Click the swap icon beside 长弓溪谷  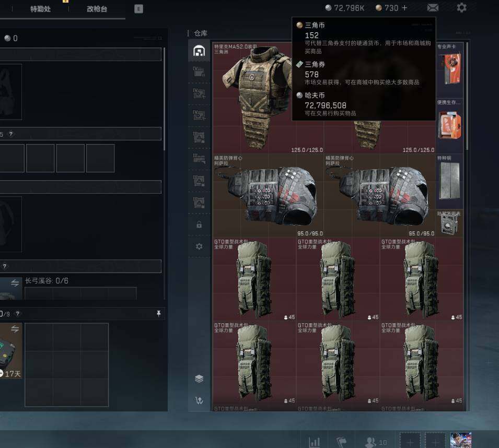click(x=15, y=282)
